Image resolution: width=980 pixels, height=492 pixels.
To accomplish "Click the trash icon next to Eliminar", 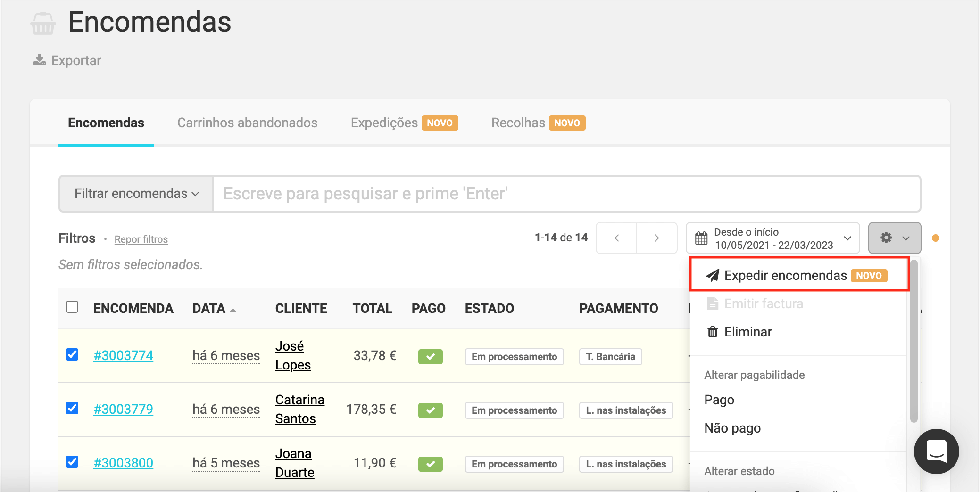I will 713,332.
